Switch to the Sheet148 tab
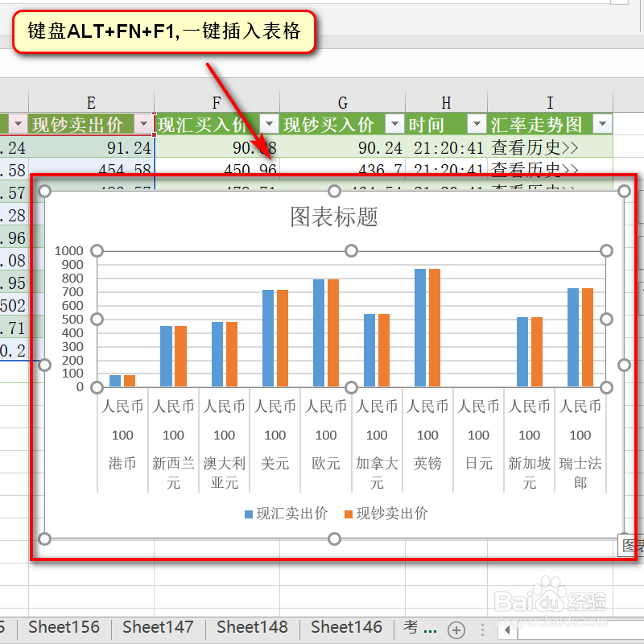644x644 pixels. pyautogui.click(x=252, y=626)
